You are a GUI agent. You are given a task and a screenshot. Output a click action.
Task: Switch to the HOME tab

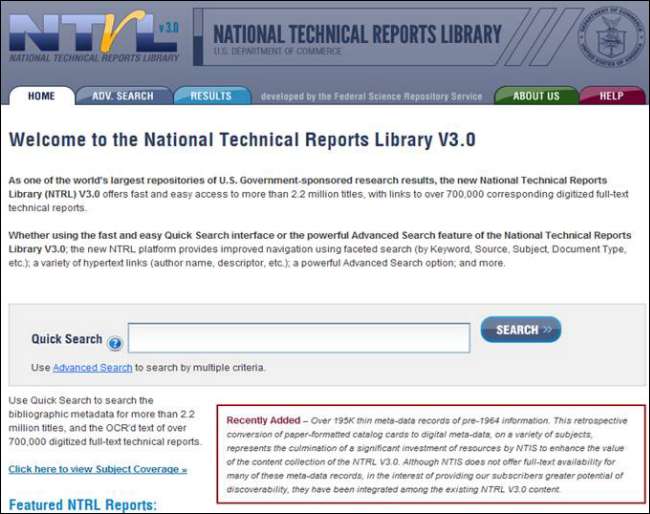(x=41, y=96)
